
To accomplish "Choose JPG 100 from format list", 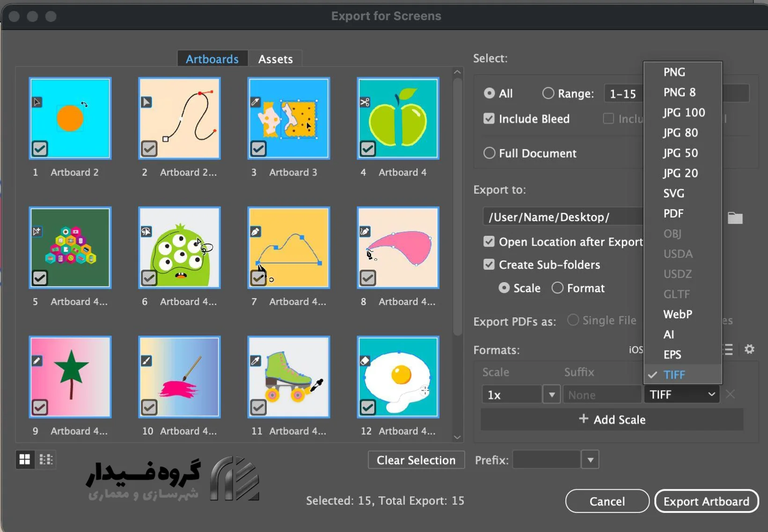I will (x=683, y=112).
